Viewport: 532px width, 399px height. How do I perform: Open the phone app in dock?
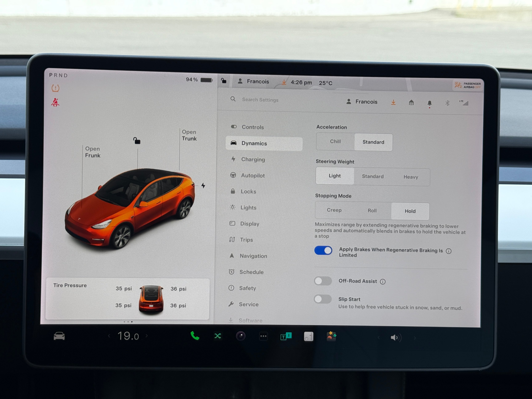tap(195, 336)
